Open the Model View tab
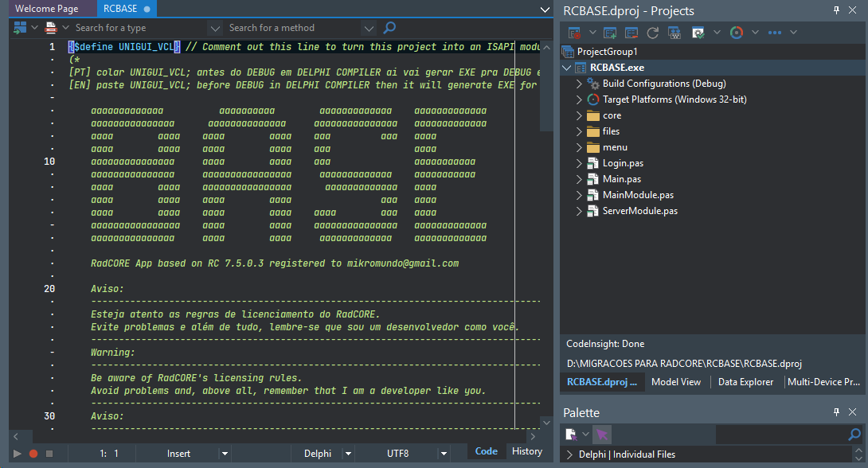 (x=675, y=382)
